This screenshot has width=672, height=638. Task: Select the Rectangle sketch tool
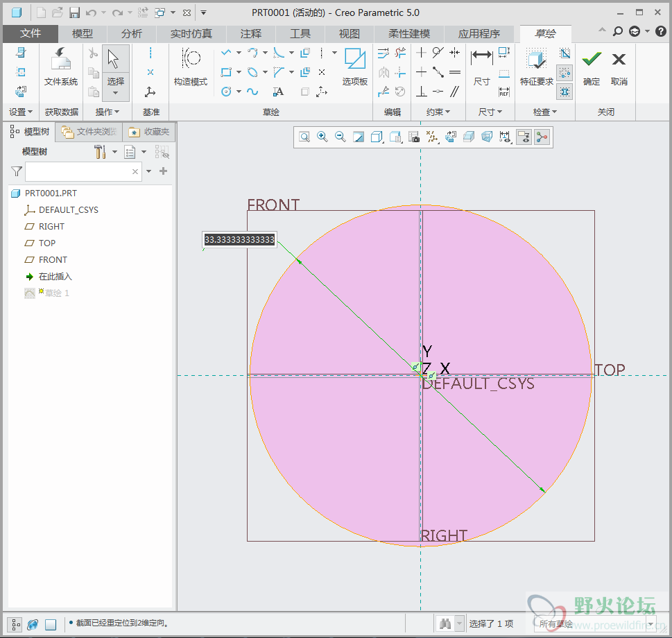226,72
